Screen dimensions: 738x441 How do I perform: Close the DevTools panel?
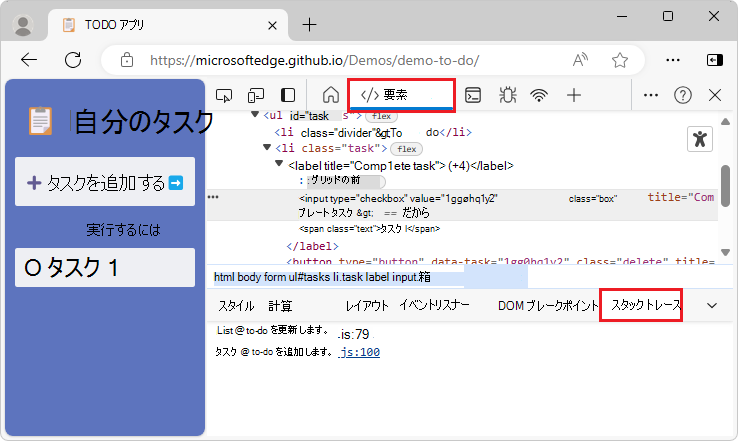(714, 95)
